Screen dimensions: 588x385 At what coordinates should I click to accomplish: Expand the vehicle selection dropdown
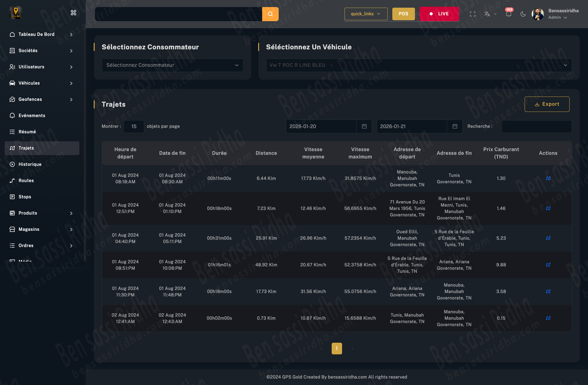pyautogui.click(x=418, y=65)
